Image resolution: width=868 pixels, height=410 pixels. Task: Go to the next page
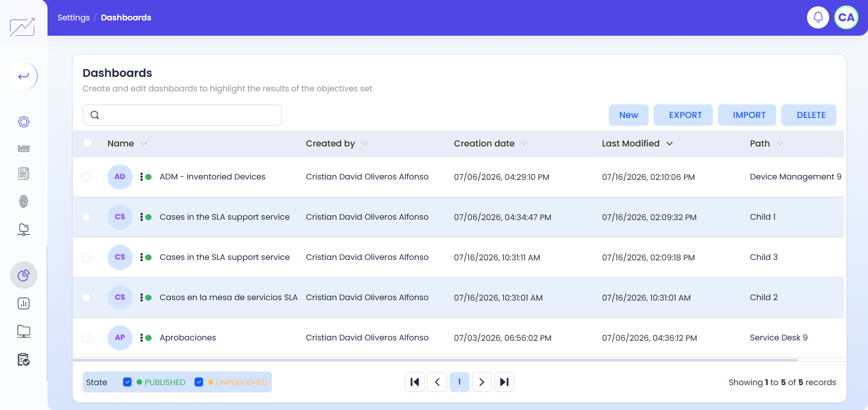tap(482, 382)
